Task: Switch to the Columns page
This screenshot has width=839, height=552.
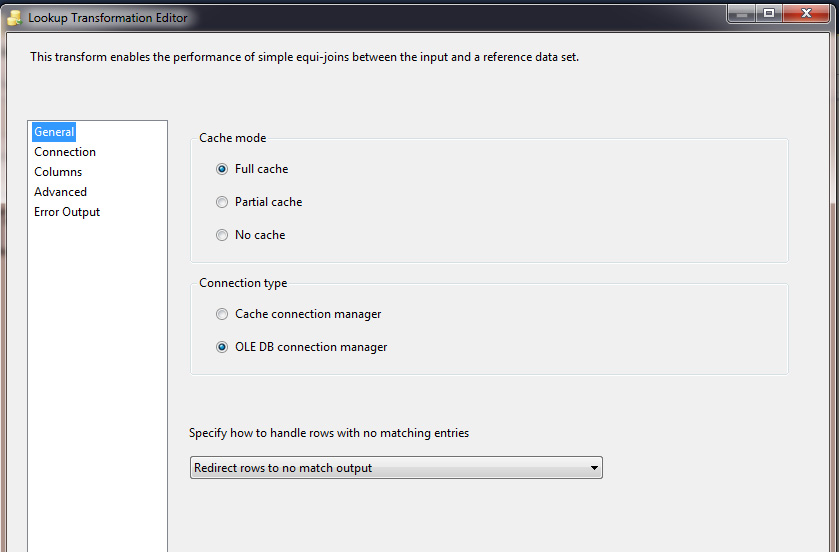Action: (x=58, y=172)
